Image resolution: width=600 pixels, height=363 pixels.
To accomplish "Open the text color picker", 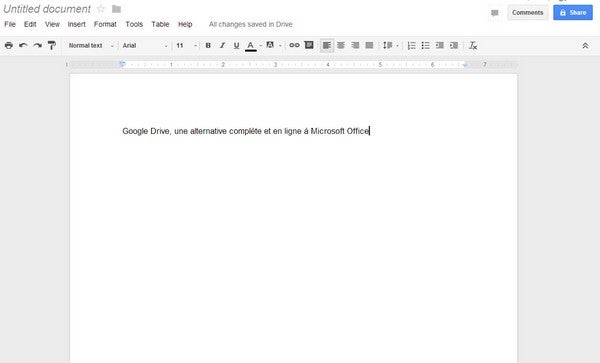I will [x=251, y=46].
